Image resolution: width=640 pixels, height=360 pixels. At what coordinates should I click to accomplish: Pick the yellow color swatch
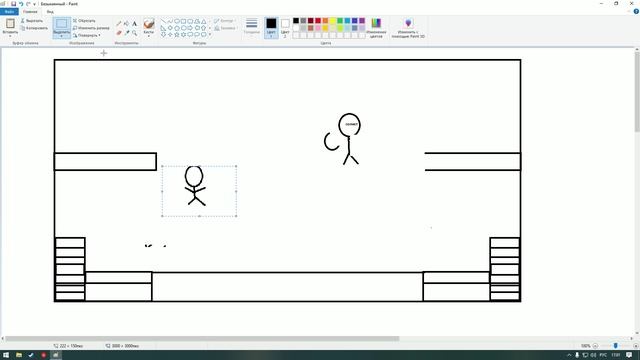pyautogui.click(x=333, y=21)
